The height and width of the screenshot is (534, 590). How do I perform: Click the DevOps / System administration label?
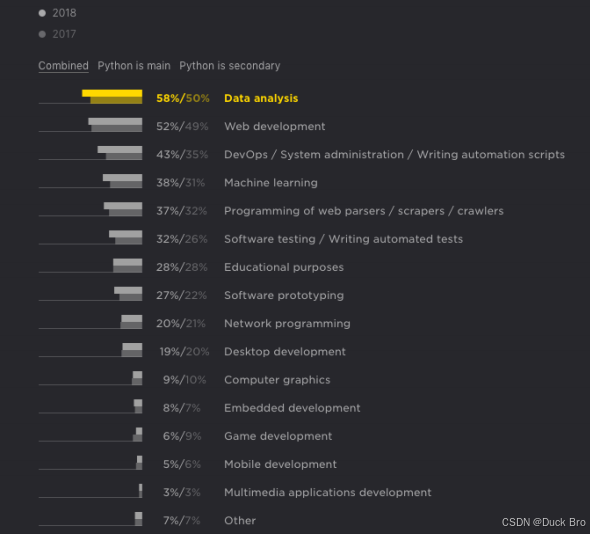(x=394, y=155)
